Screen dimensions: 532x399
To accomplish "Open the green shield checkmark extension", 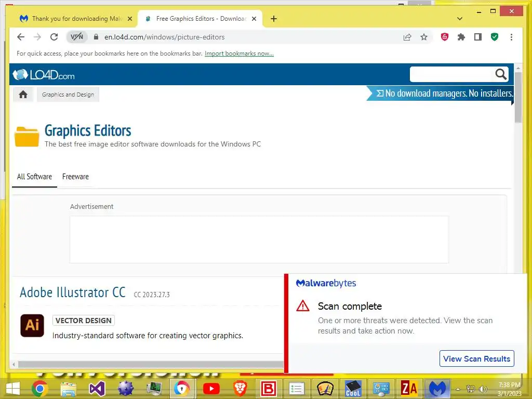I will [x=495, y=37].
